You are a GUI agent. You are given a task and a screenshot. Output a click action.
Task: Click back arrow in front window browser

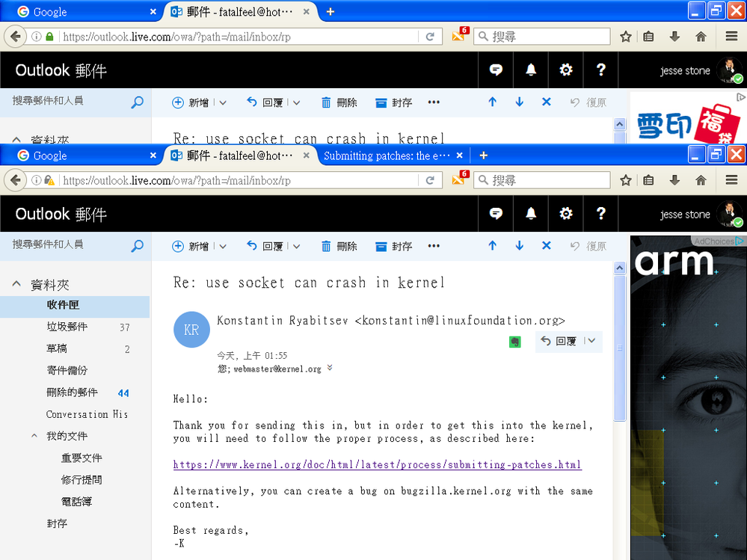click(x=15, y=180)
